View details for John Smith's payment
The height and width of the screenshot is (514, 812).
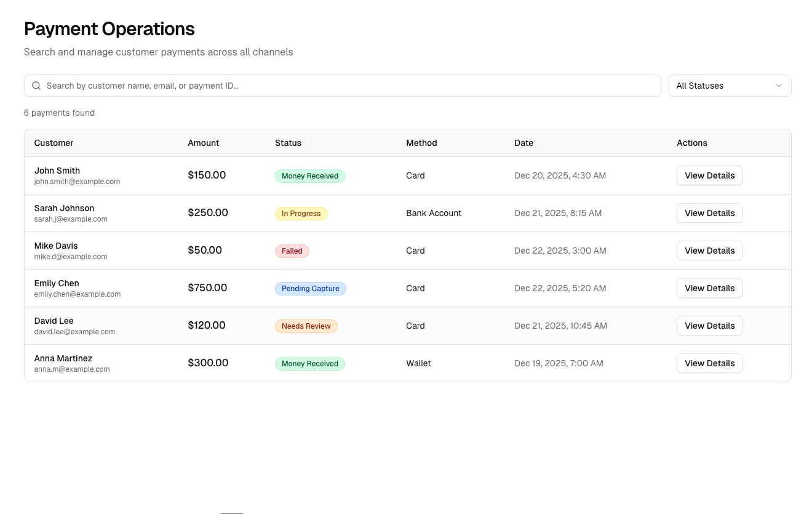709,175
